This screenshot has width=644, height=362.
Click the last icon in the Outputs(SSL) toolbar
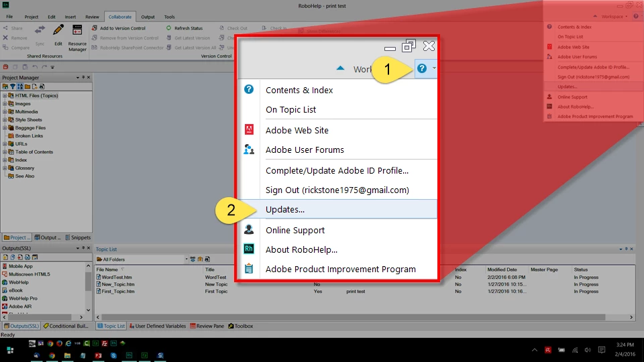[x=35, y=257]
